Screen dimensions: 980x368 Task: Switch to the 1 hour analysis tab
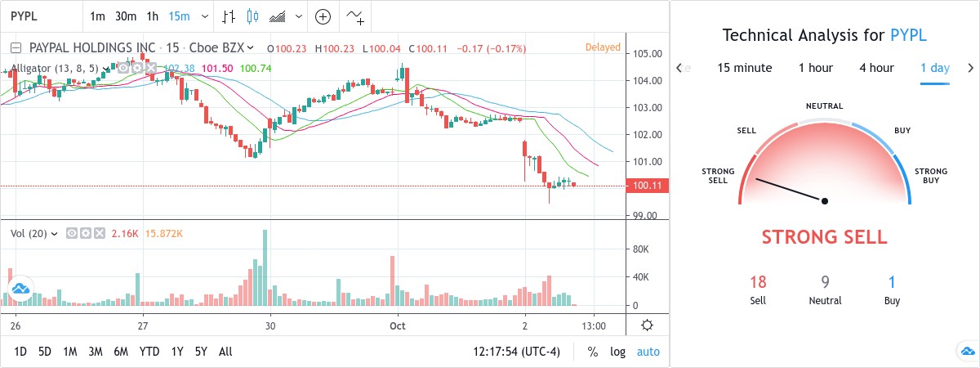[816, 68]
